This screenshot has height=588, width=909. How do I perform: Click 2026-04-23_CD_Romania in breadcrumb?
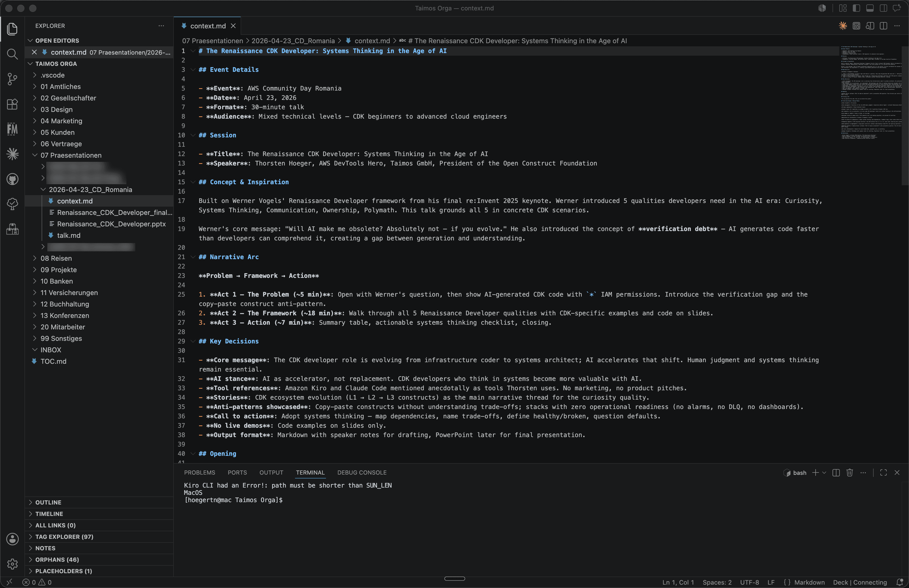tap(293, 41)
